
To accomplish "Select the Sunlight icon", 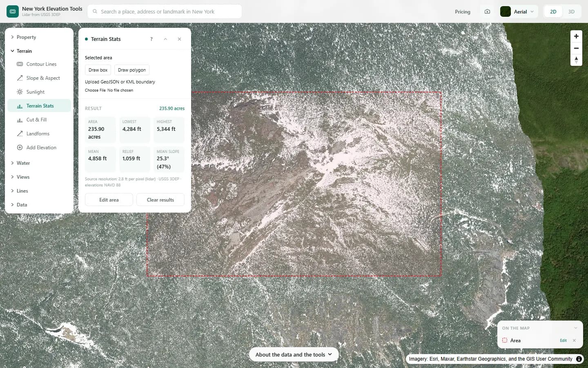I will 20,92.
